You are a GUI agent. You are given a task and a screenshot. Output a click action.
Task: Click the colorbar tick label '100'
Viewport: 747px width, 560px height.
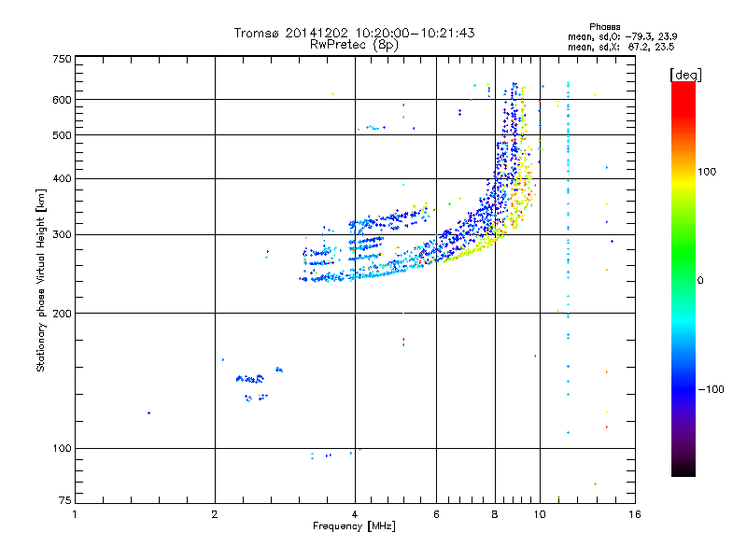click(707, 172)
